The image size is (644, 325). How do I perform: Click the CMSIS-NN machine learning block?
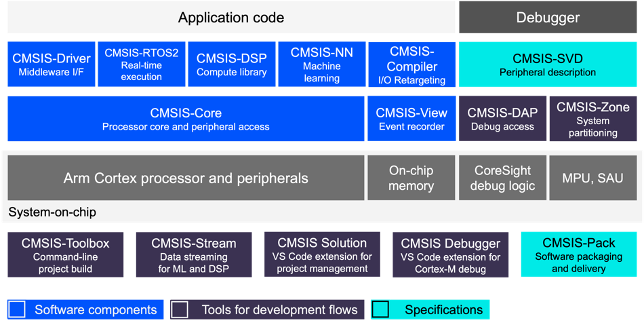coord(321,64)
